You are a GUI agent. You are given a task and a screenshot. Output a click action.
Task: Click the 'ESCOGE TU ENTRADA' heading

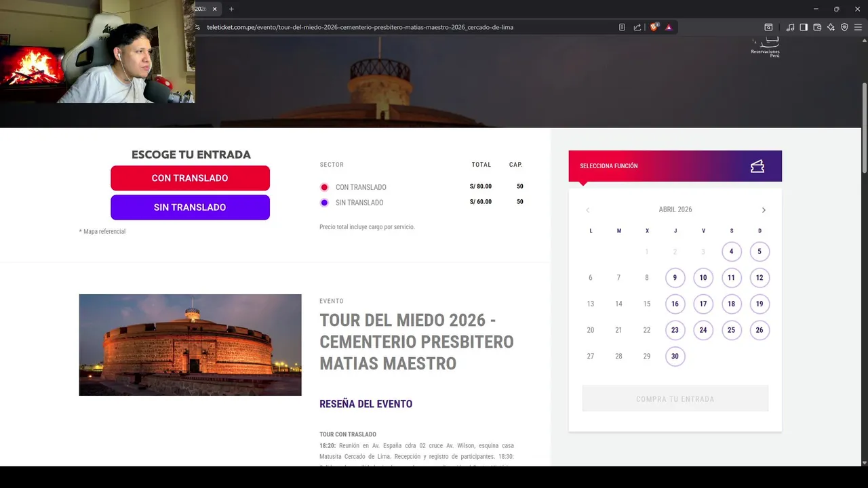191,155
